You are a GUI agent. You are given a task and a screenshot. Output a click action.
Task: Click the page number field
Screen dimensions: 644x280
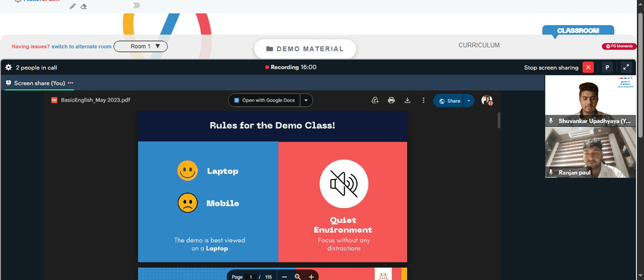(251, 277)
